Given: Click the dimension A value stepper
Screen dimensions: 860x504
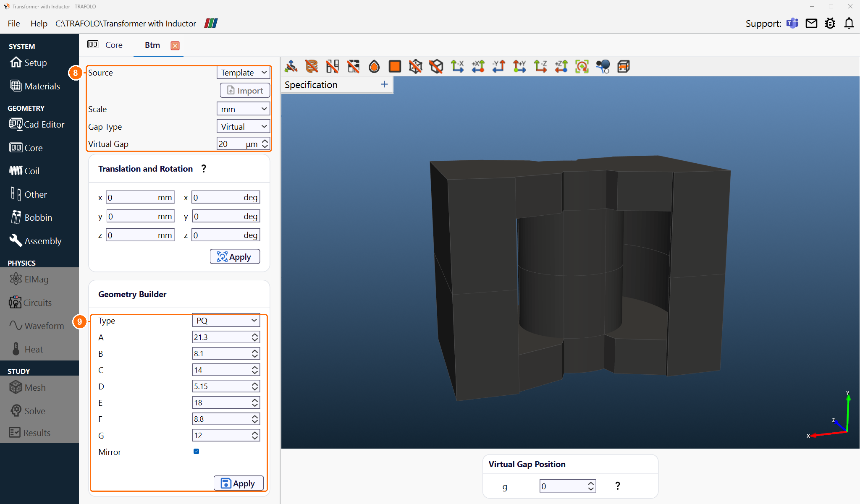Looking at the screenshot, I should pyautogui.click(x=255, y=337).
